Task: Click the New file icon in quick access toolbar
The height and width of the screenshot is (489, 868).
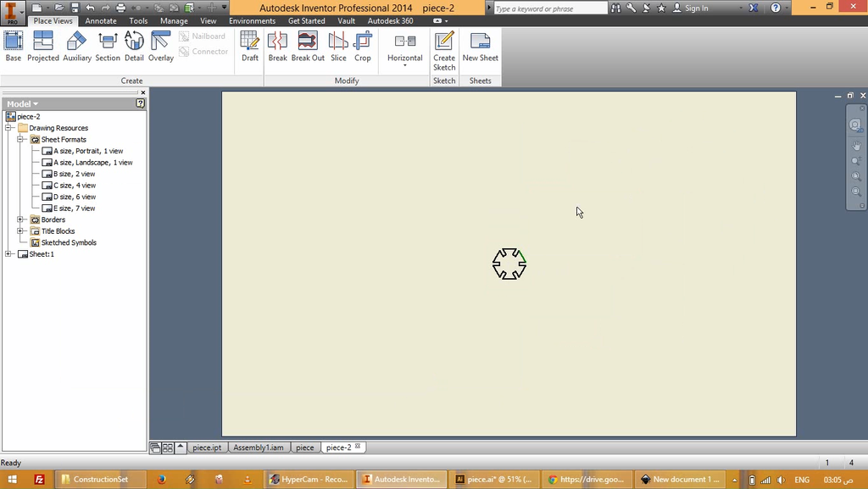Action: click(x=36, y=8)
